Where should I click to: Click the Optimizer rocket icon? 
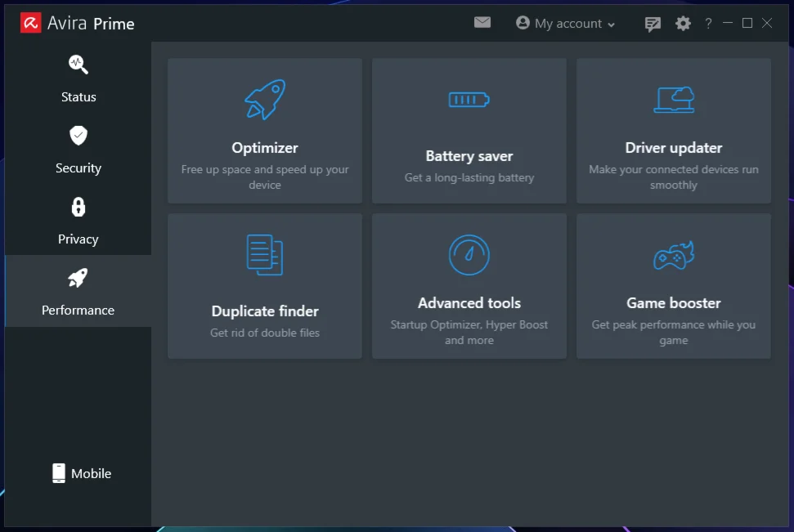(265, 100)
